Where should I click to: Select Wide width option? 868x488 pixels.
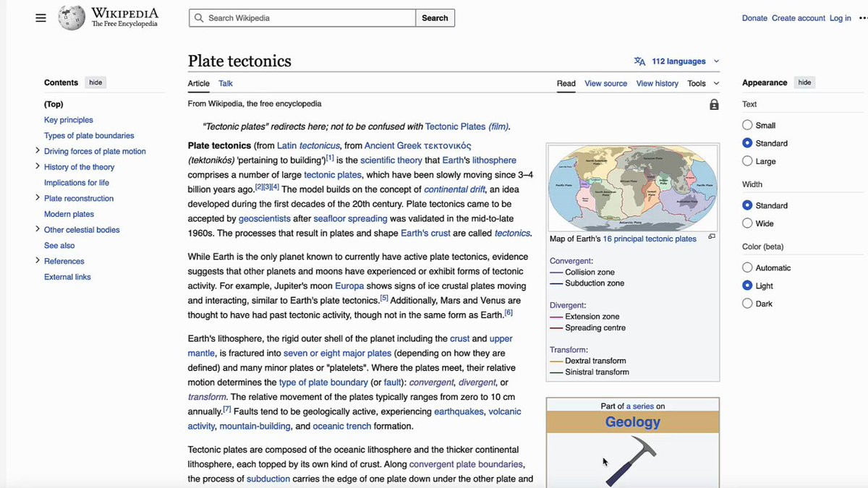tap(747, 223)
